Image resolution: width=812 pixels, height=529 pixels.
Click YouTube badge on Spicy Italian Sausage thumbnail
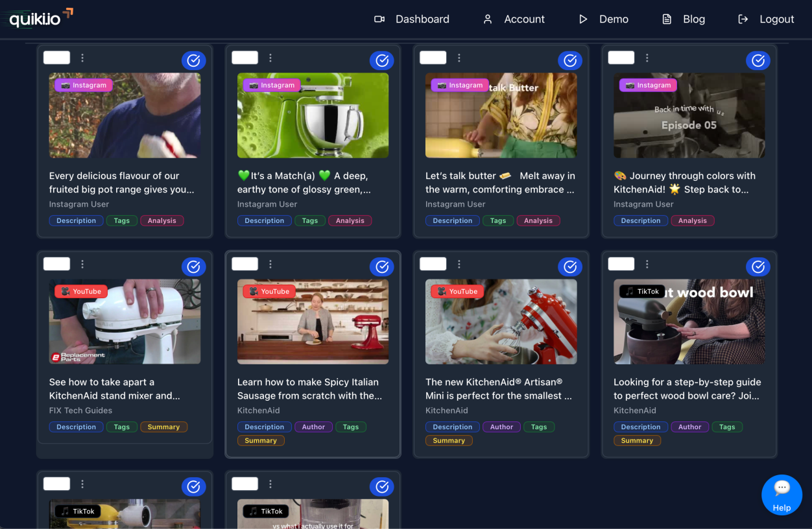click(x=269, y=291)
